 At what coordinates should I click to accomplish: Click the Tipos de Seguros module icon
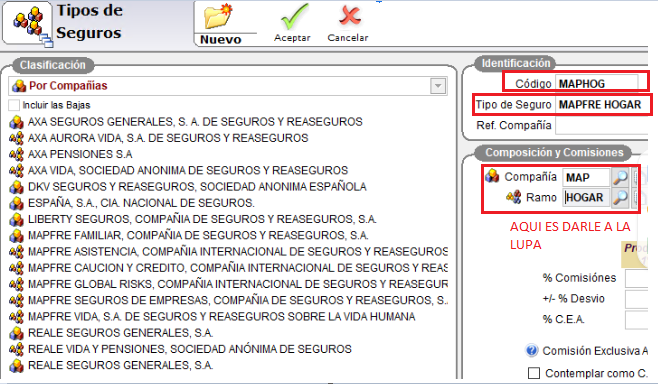tap(28, 24)
